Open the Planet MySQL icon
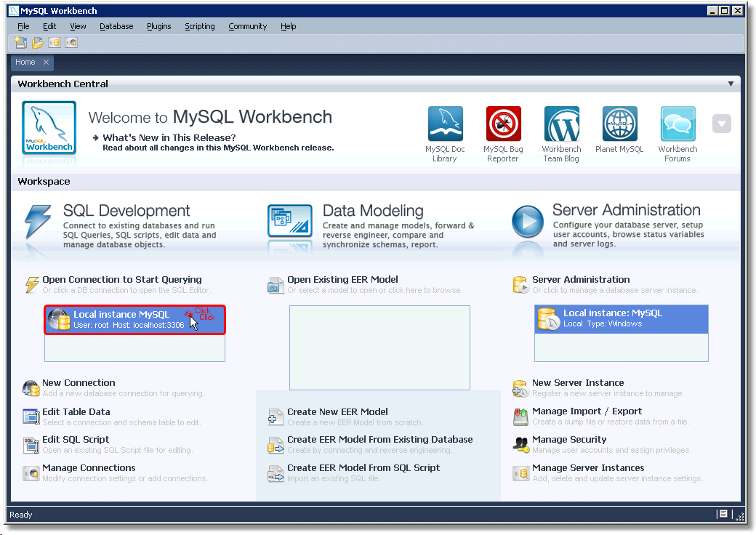This screenshot has height=535, width=756. tap(619, 124)
